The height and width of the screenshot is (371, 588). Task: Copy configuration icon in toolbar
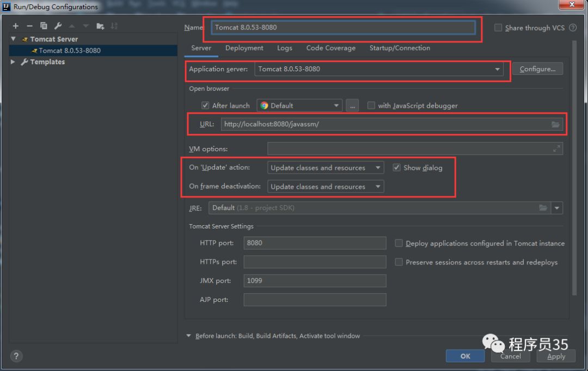coord(44,26)
